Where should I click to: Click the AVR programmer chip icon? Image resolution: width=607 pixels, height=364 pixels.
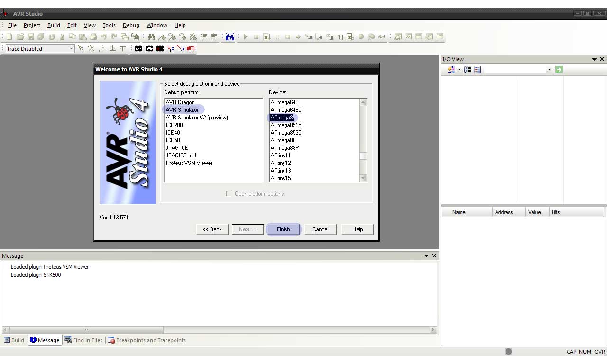click(149, 49)
